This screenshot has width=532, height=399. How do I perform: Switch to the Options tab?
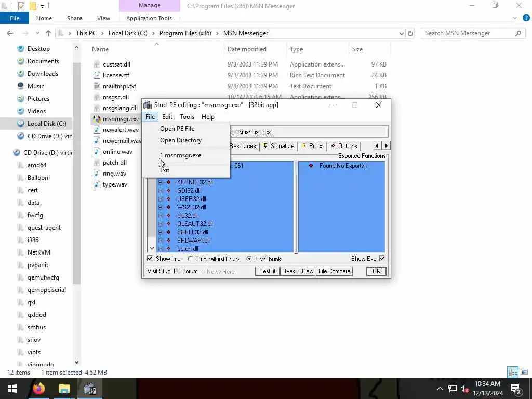[344, 146]
